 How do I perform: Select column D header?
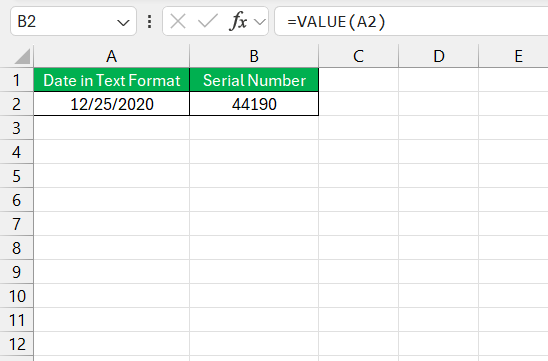(x=439, y=56)
